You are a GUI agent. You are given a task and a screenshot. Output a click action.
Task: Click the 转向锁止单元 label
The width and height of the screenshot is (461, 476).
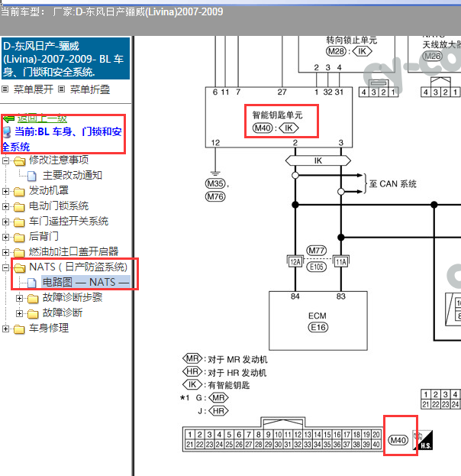pyautogui.click(x=352, y=40)
